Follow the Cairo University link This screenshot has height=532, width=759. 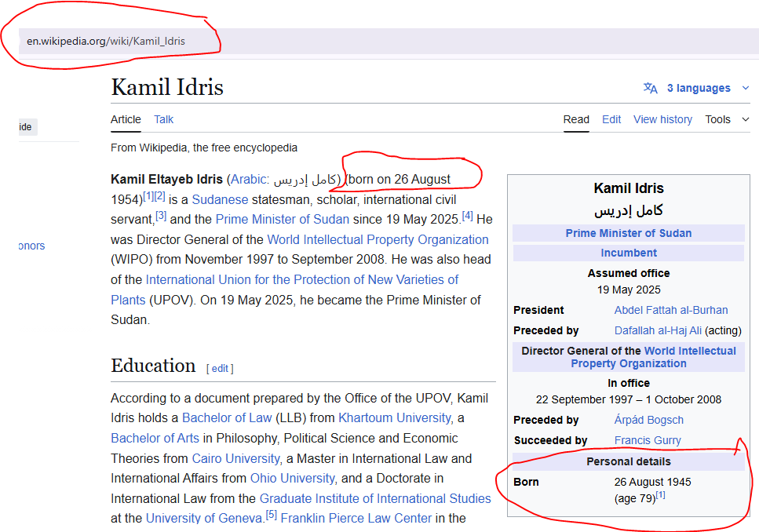(x=235, y=458)
